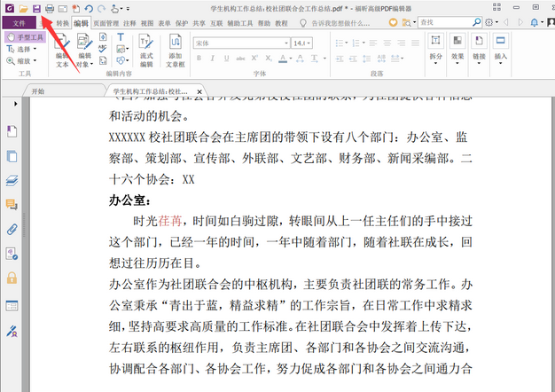
Task: Open the Bookmarks panel in left sidebar
Action: [x=12, y=132]
